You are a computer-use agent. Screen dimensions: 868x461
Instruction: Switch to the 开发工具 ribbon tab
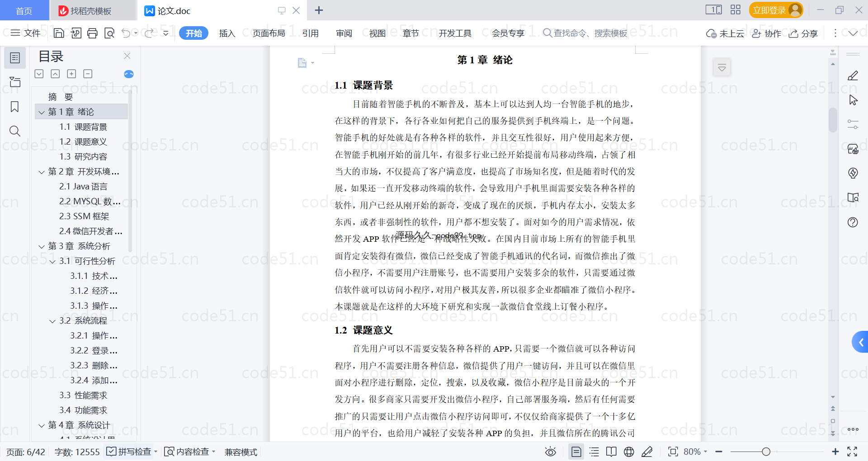455,33
